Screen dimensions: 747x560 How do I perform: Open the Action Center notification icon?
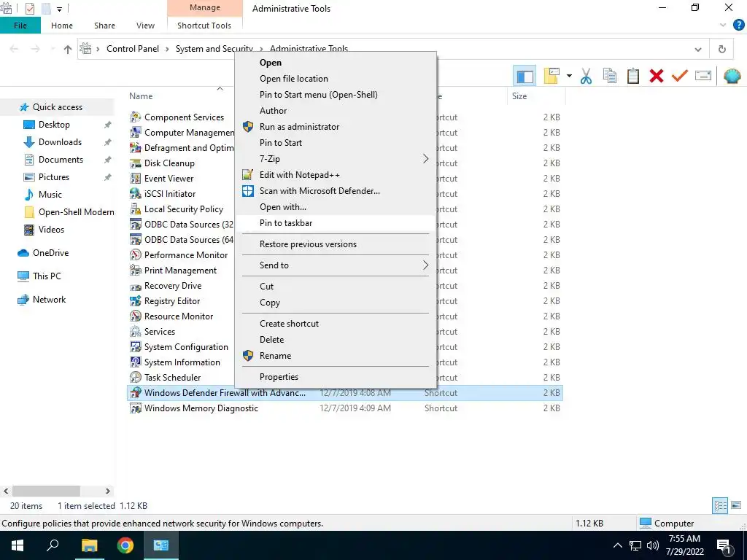click(x=724, y=547)
